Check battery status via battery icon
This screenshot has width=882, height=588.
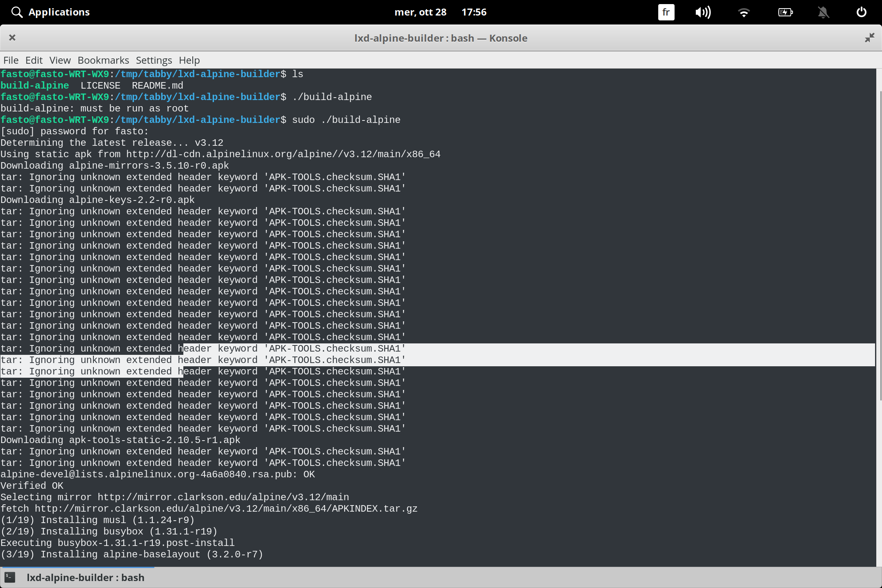click(785, 12)
